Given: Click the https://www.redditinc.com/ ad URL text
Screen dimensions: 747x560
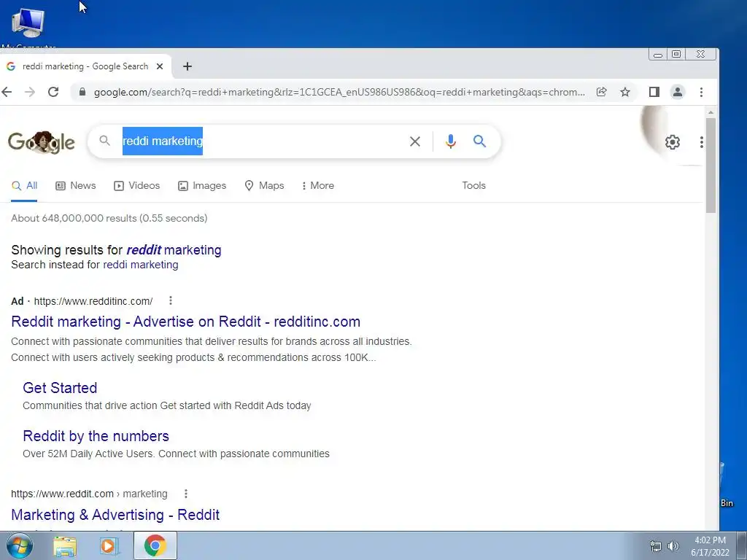Looking at the screenshot, I should pyautogui.click(x=93, y=301).
